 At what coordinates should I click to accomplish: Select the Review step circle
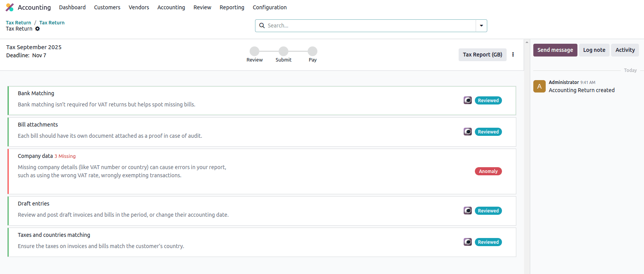point(254,51)
